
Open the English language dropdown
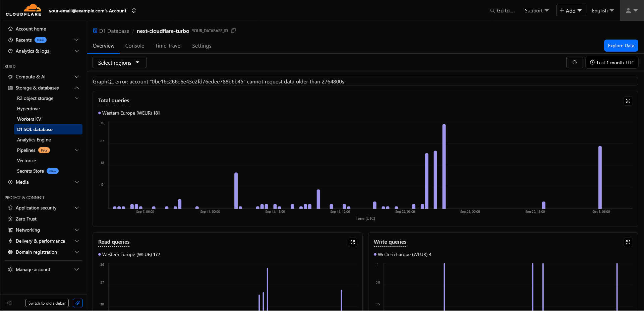coord(603,11)
